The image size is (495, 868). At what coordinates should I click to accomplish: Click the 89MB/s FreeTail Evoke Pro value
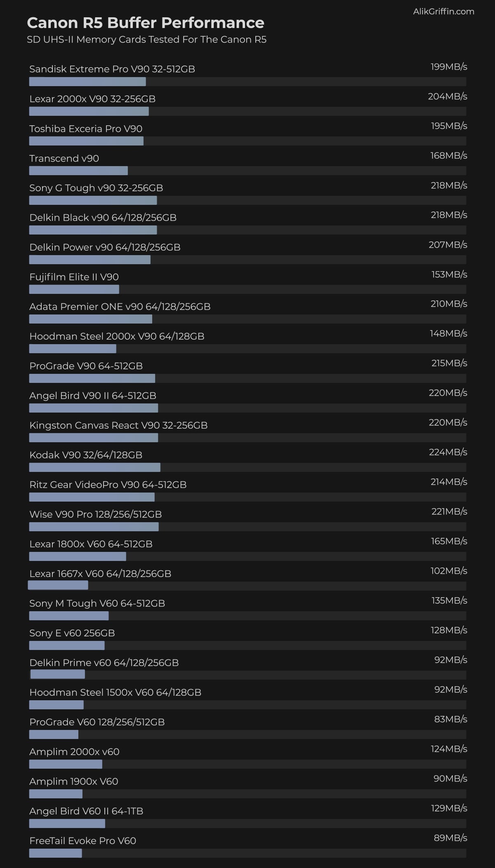click(x=450, y=838)
